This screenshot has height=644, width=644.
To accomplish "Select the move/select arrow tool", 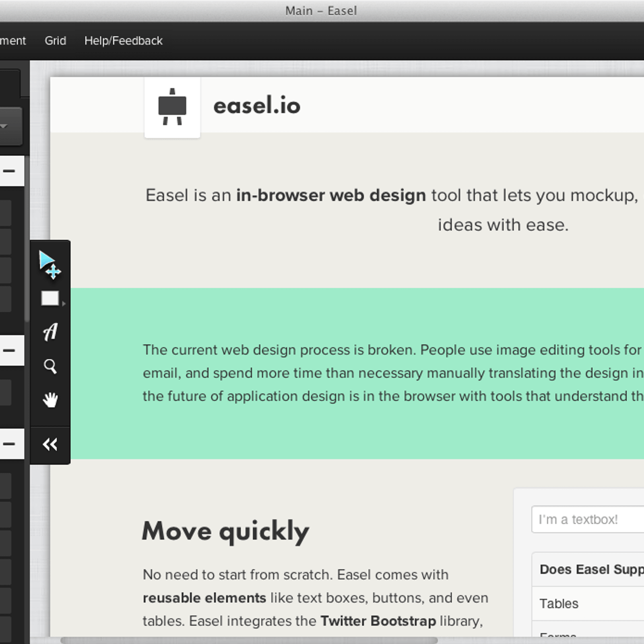I will (x=50, y=265).
